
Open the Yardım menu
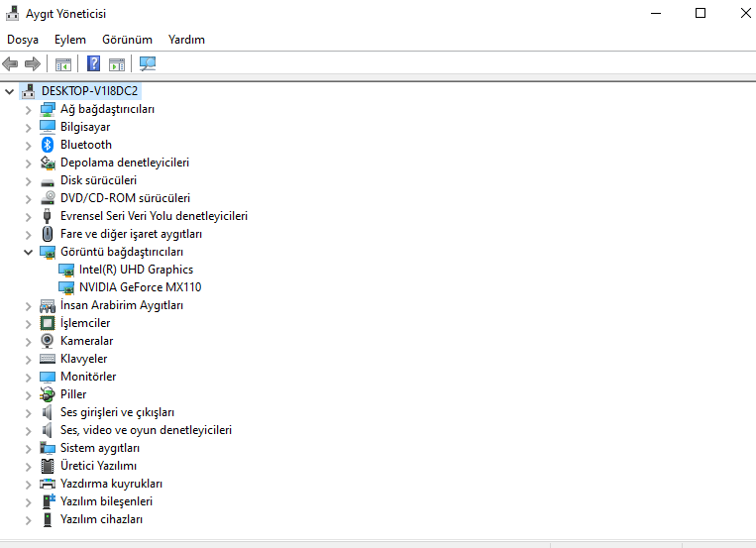pyautogui.click(x=186, y=40)
